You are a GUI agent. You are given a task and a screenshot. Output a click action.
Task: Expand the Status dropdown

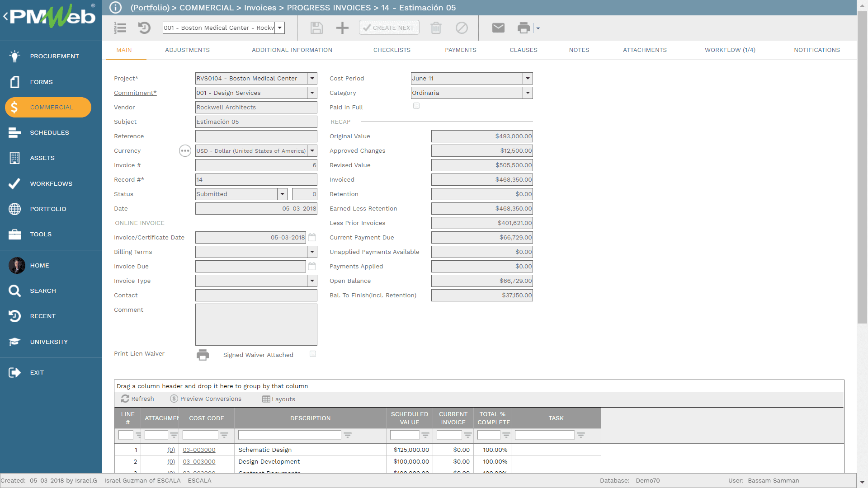click(x=283, y=194)
